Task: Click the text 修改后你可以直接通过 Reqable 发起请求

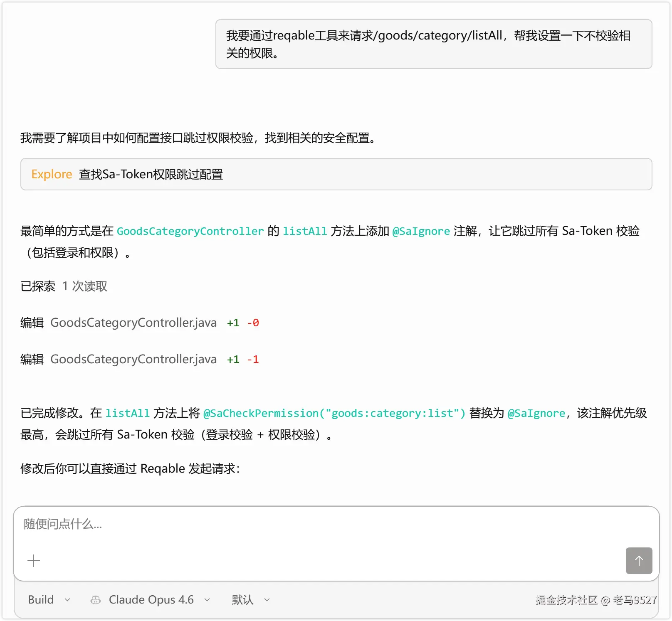Action: (x=130, y=468)
